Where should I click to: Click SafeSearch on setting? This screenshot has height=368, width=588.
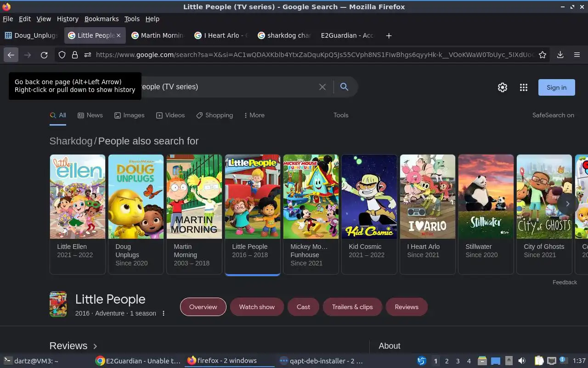(553, 115)
